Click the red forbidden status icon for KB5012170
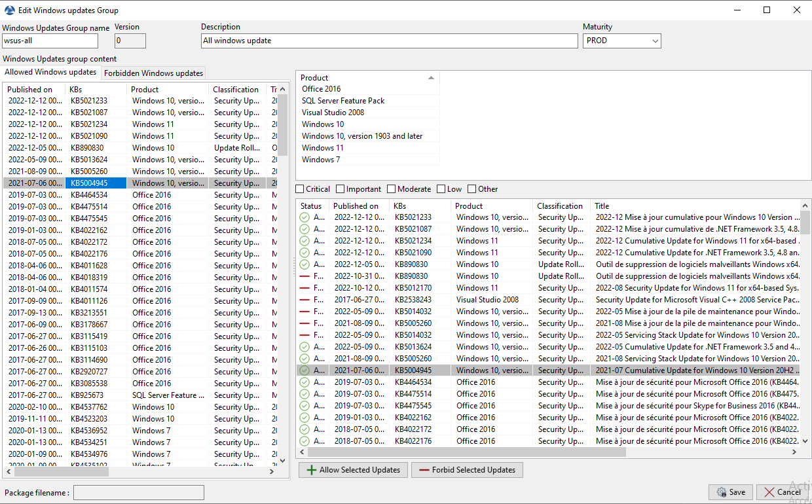 coord(304,288)
